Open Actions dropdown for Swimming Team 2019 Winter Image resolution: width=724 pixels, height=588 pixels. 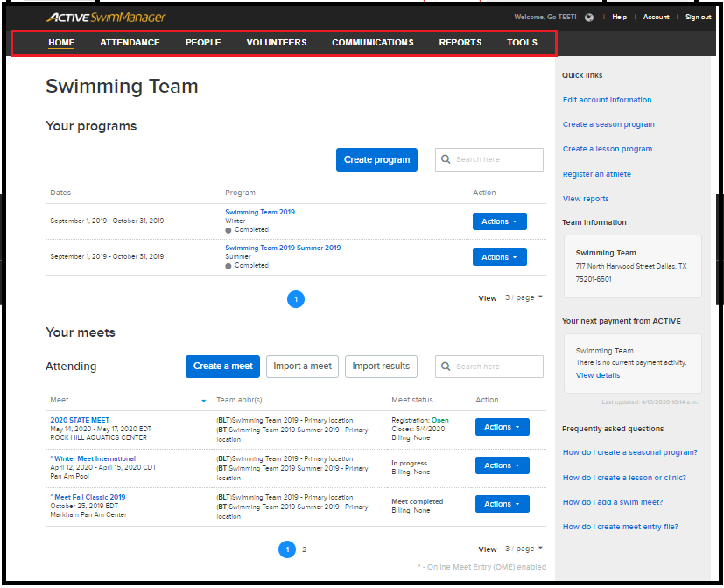click(x=499, y=221)
